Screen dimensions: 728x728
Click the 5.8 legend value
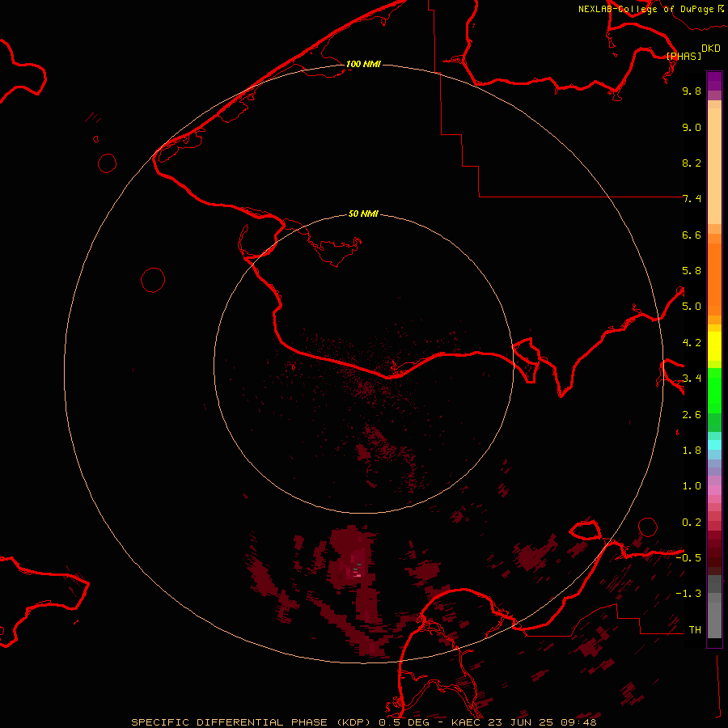click(x=692, y=271)
